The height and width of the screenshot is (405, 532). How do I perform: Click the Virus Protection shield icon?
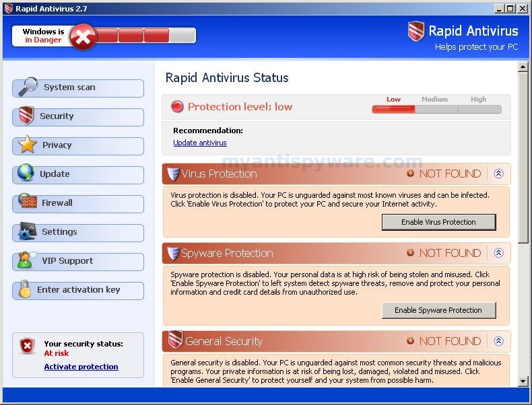173,174
